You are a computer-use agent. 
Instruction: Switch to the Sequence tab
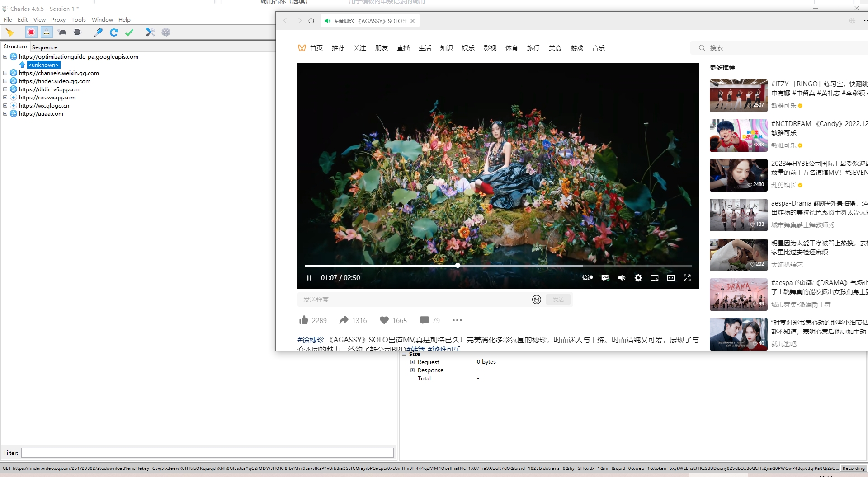point(45,47)
